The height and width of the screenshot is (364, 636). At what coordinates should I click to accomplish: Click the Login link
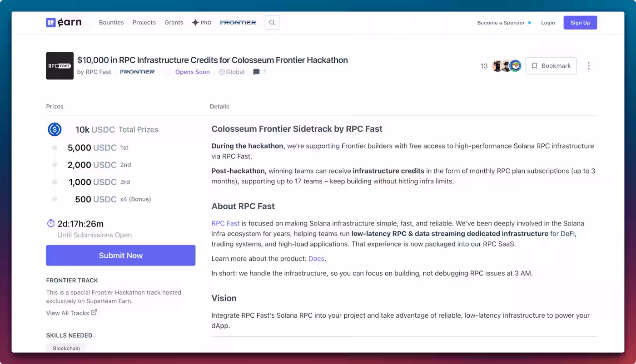click(x=548, y=23)
